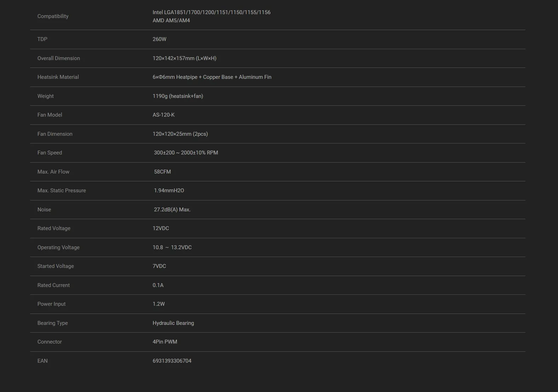Viewport: 558px width, 392px height.
Task: Click the AS-120-K fan model text
Action: coord(163,115)
